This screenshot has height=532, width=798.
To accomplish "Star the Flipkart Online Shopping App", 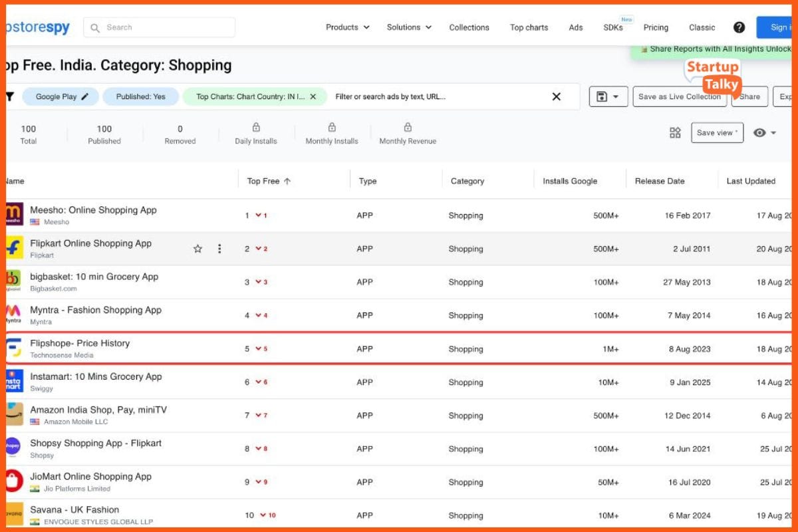I will [x=198, y=249].
